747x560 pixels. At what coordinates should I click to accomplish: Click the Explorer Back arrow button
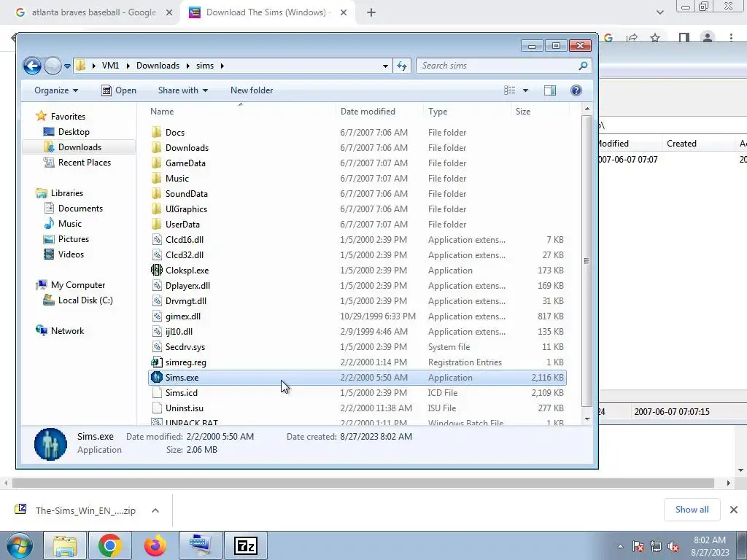tap(32, 66)
